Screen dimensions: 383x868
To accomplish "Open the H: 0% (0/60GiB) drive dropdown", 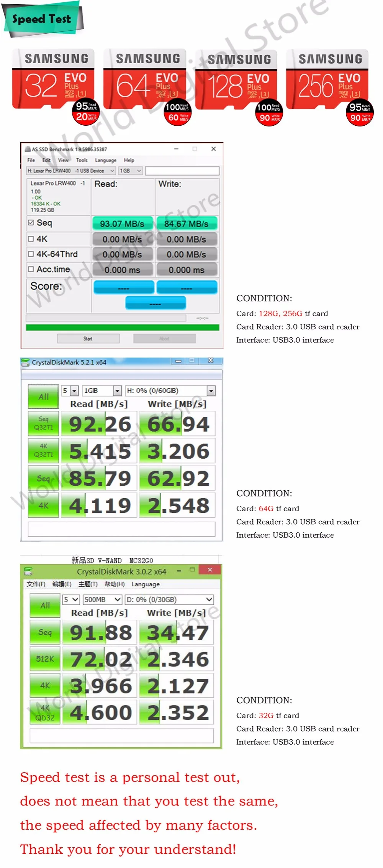I will tap(170, 391).
